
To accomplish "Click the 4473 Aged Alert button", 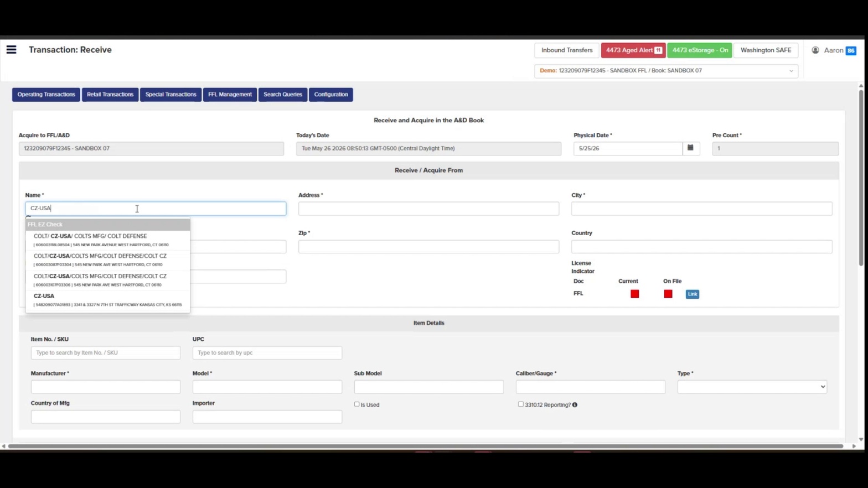I will (633, 50).
